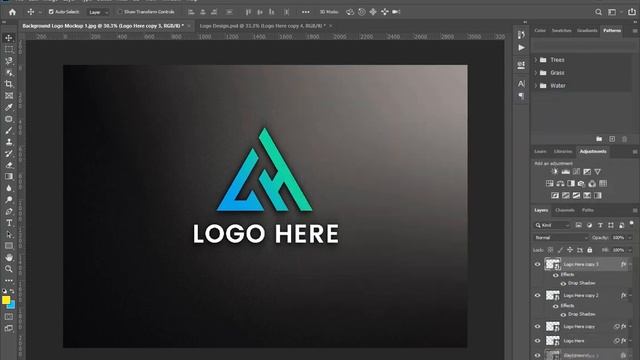Add a Brightness/Contrast adjustment

pos(554,172)
